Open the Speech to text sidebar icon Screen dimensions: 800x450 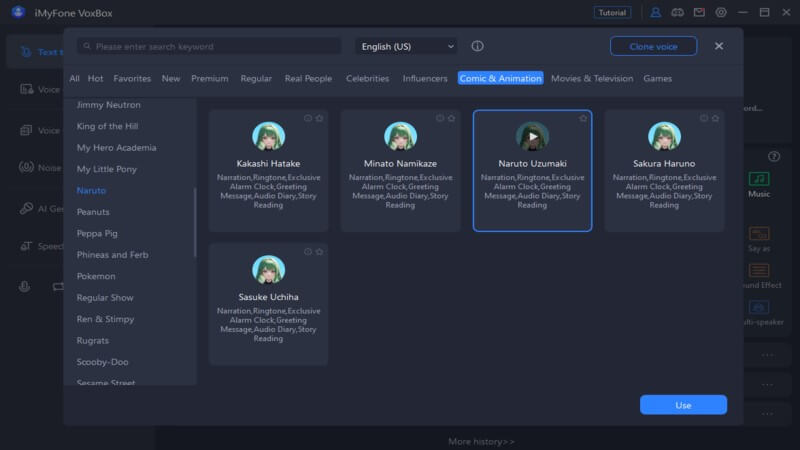pos(26,246)
